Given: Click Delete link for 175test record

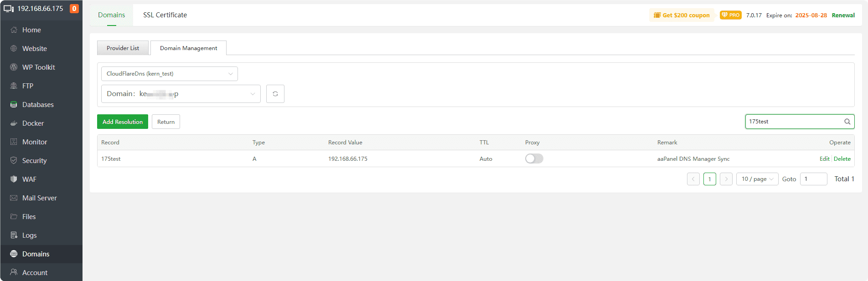Looking at the screenshot, I should coord(842,159).
